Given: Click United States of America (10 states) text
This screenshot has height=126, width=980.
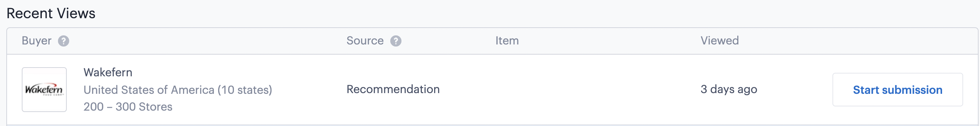Looking at the screenshot, I should coord(178,90).
